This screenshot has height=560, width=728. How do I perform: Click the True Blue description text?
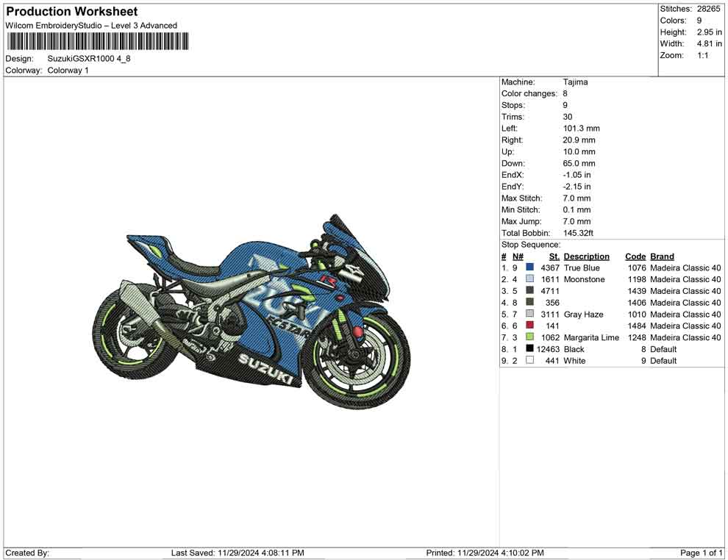pos(582,268)
